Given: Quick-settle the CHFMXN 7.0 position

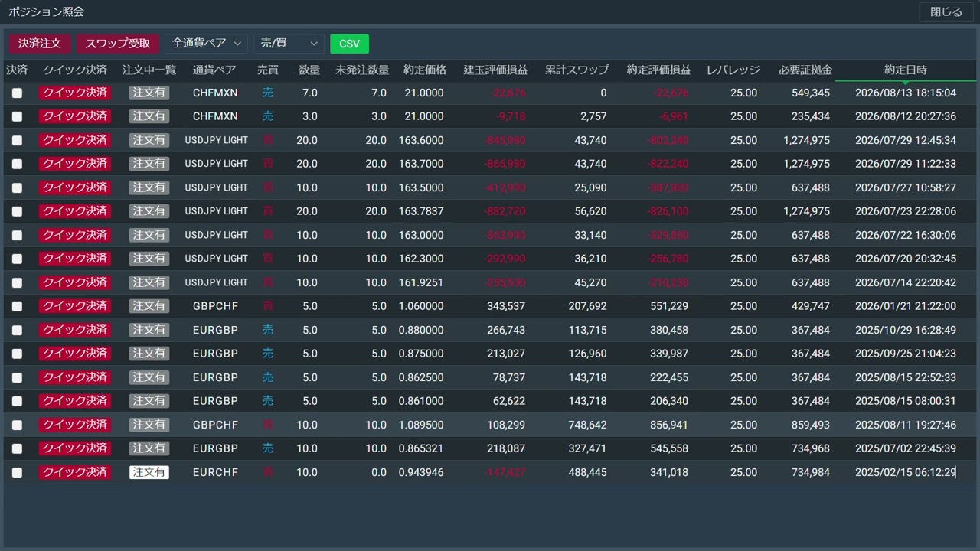Looking at the screenshot, I should pyautogui.click(x=75, y=93).
